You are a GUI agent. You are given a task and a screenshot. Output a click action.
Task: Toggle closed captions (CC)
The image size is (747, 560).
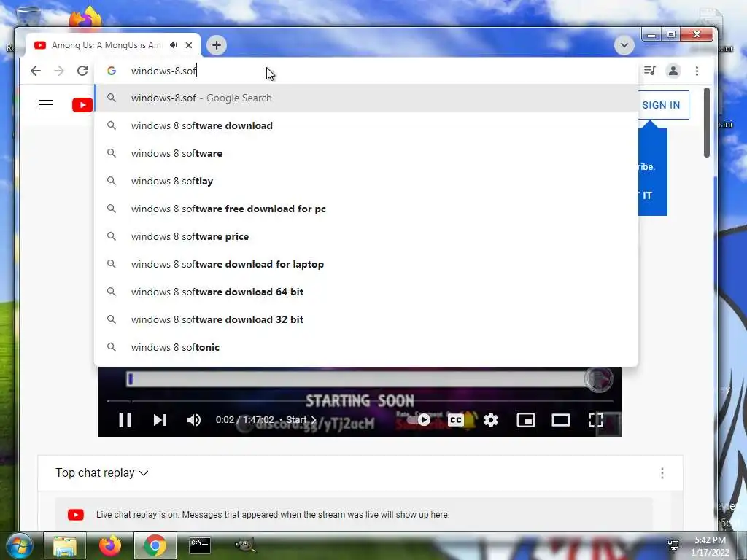pos(456,420)
